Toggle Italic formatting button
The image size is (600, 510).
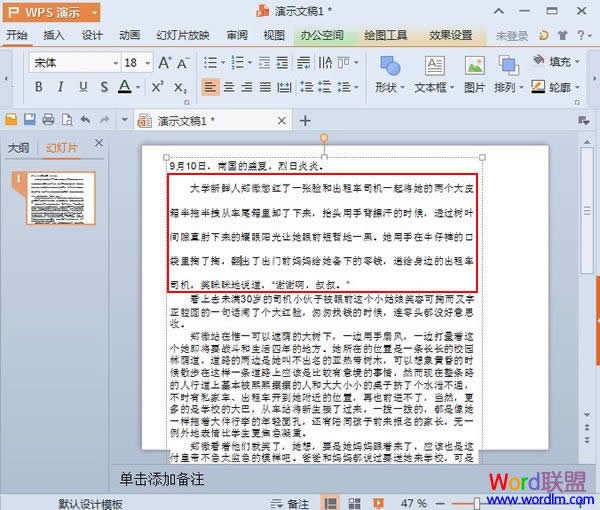pyautogui.click(x=60, y=87)
